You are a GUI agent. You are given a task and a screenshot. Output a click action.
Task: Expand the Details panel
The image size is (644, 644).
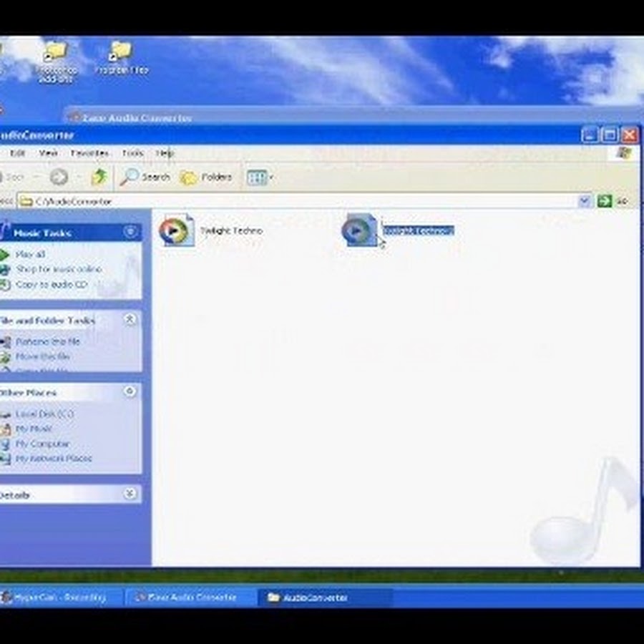pyautogui.click(x=130, y=494)
